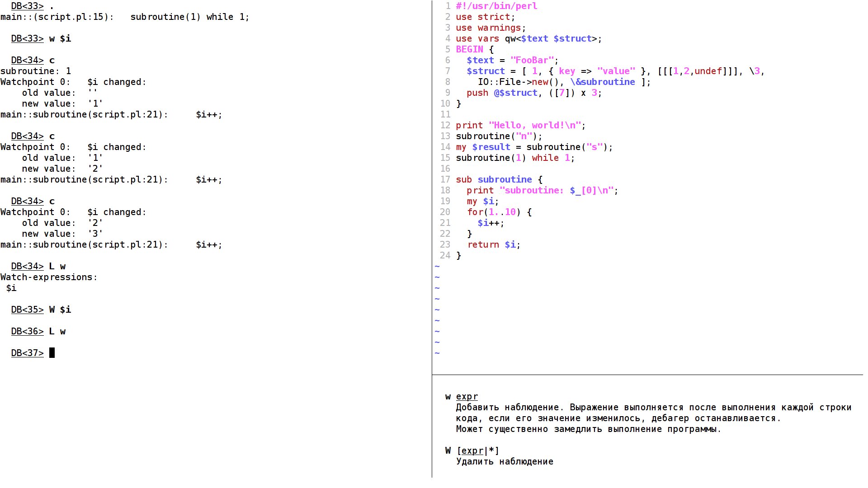The width and height of the screenshot is (868, 488).
Task: Click the '$i++;' line in the code editor
Action: pos(491,223)
